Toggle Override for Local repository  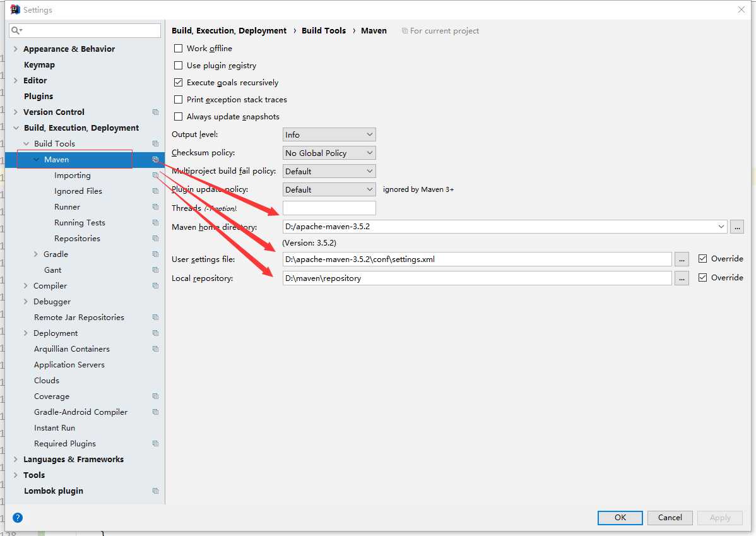click(702, 277)
